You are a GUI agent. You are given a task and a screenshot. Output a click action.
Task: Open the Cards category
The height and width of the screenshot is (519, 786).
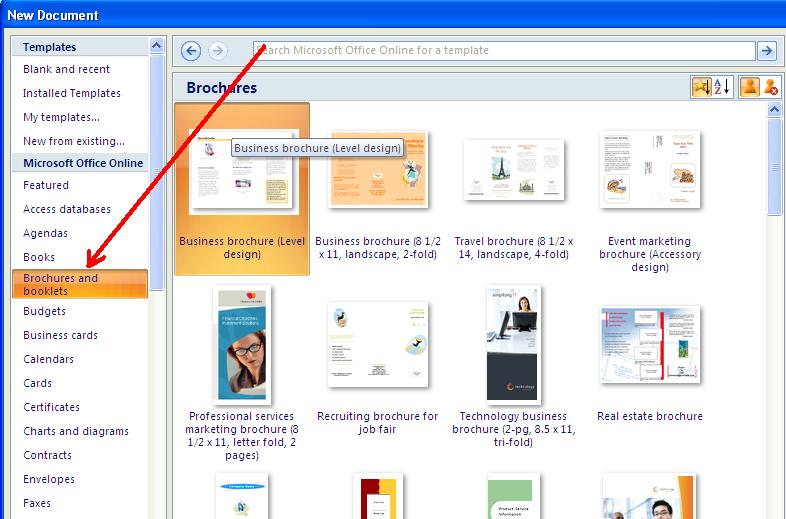(x=37, y=384)
